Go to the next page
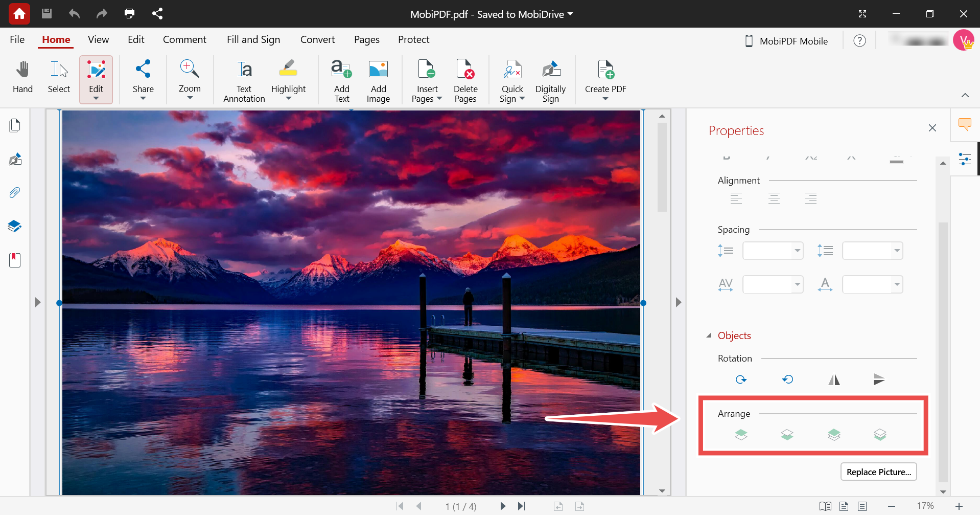 click(503, 506)
